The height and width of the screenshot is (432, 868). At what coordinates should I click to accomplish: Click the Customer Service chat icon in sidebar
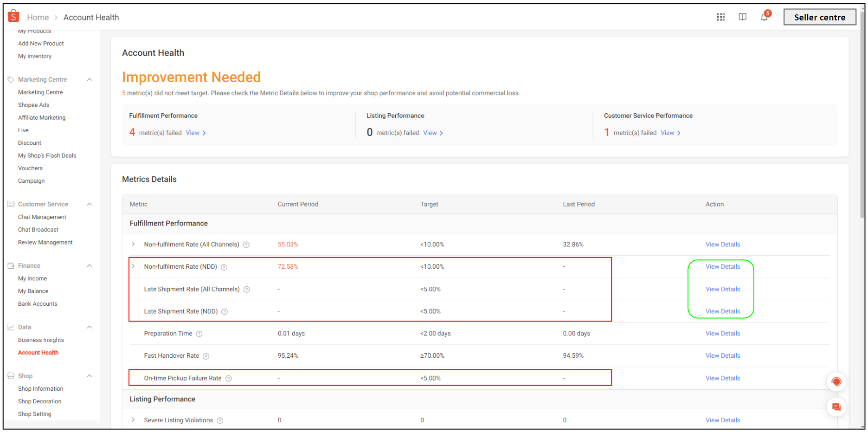pyautogui.click(x=11, y=204)
